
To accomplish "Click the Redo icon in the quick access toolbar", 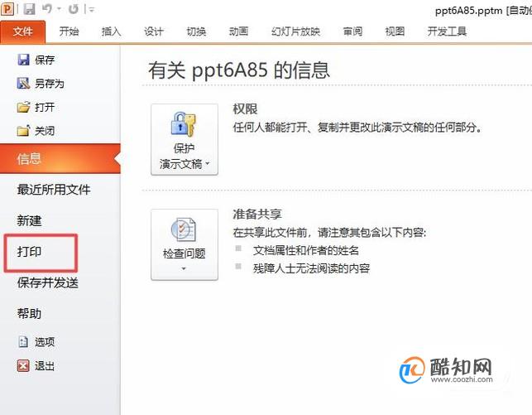I will 74,9.
